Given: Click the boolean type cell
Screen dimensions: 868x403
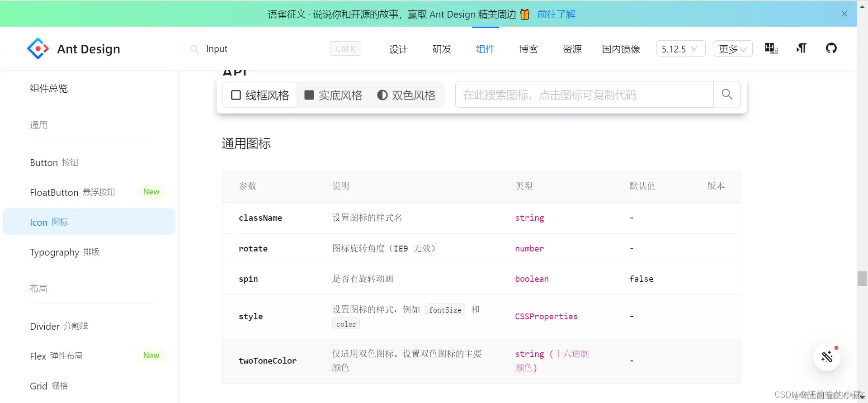Looking at the screenshot, I should (x=532, y=279).
